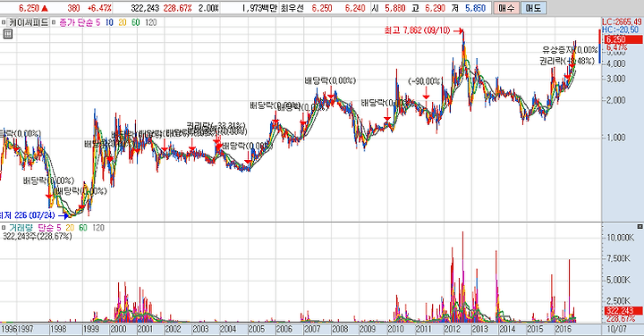Click the 2000 year label on time axis
The width and height of the screenshot is (644, 336).
click(118, 329)
